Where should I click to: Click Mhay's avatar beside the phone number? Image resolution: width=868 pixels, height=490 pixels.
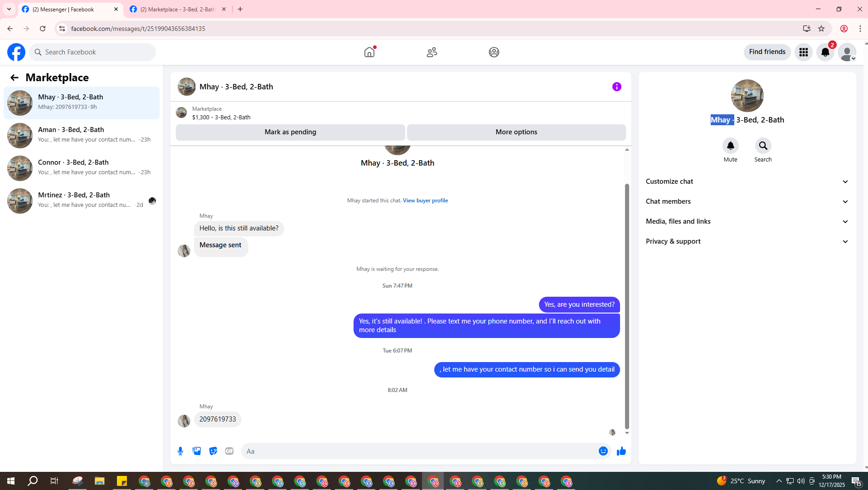(184, 421)
